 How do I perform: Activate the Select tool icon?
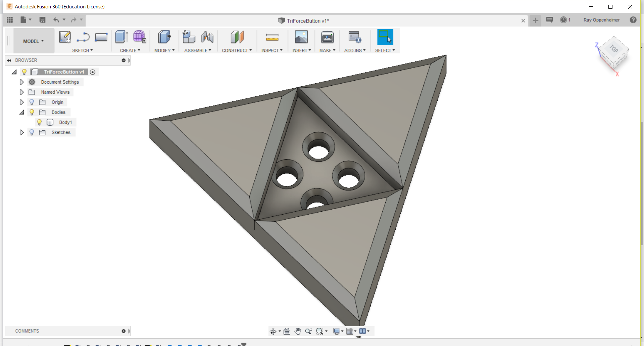pyautogui.click(x=385, y=37)
